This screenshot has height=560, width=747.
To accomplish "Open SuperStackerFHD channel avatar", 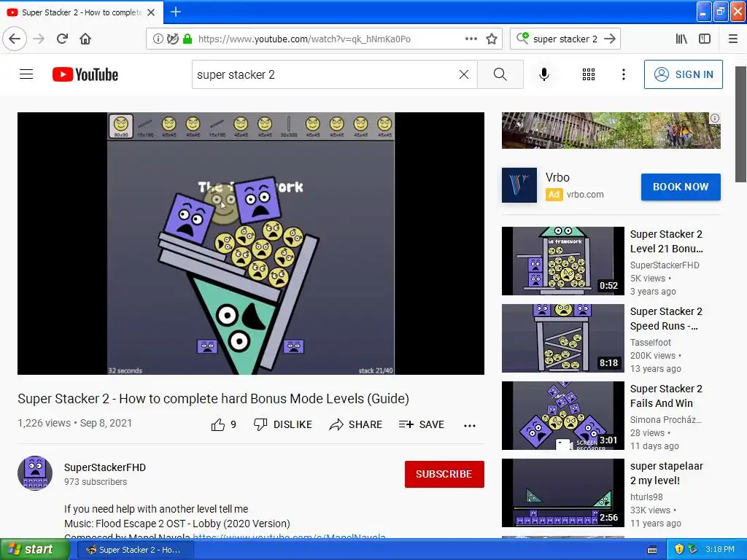I will [35, 472].
